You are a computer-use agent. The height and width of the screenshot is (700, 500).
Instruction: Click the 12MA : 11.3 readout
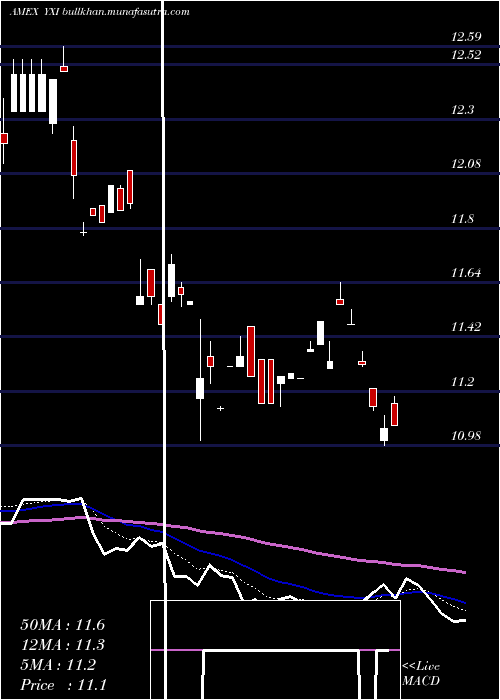pyautogui.click(x=62, y=645)
